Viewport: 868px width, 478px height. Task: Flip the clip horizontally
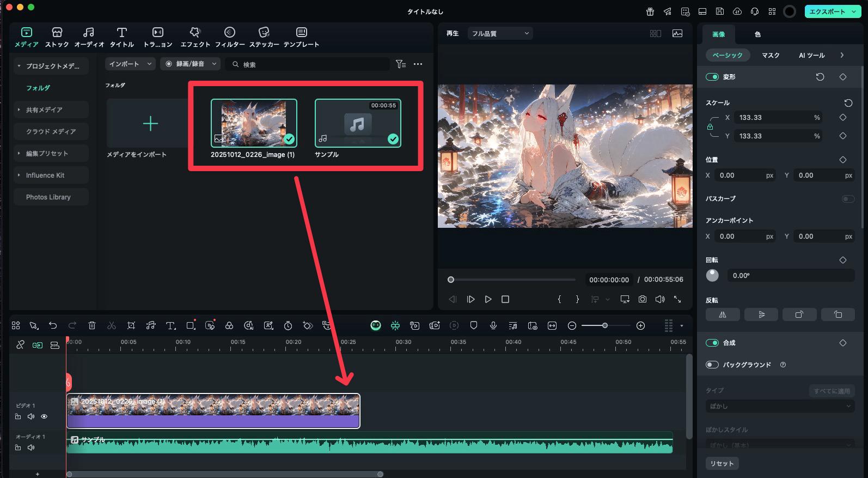[723, 314]
